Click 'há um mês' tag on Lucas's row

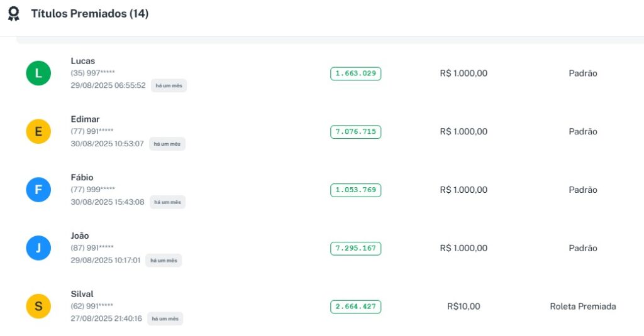(169, 85)
